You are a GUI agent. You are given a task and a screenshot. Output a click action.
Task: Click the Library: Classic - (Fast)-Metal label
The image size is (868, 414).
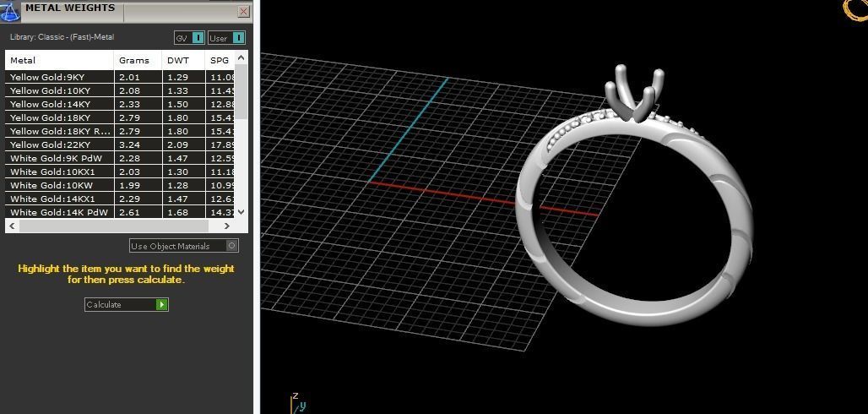[x=62, y=37]
